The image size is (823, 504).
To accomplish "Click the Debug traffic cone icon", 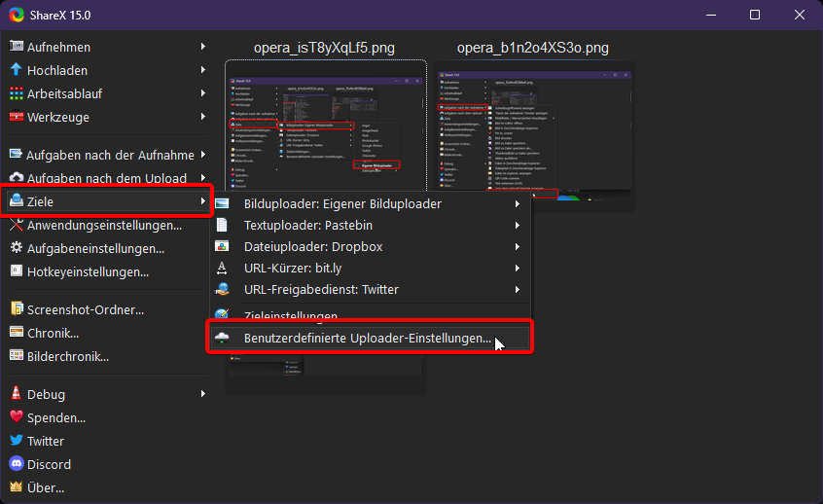I will [16, 394].
